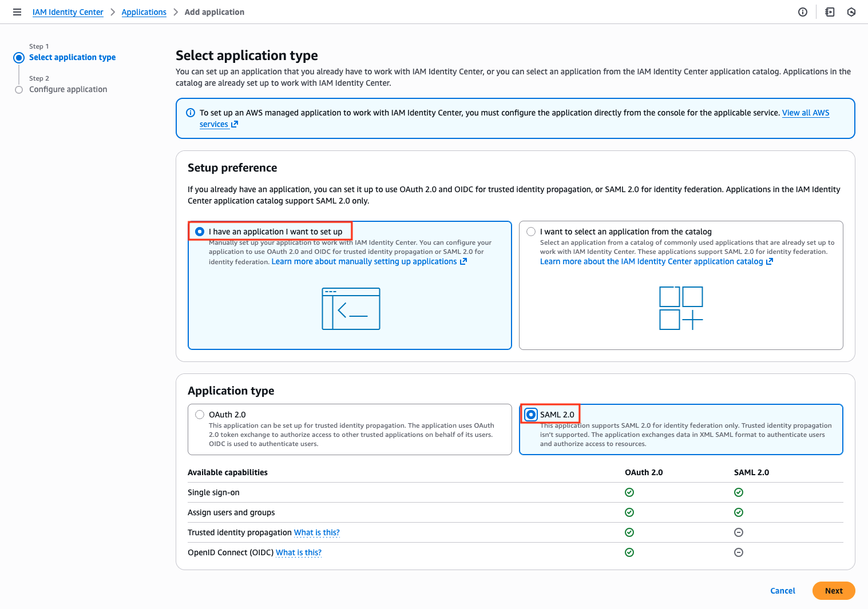Choose the SAML 2.0 application type radio

531,415
